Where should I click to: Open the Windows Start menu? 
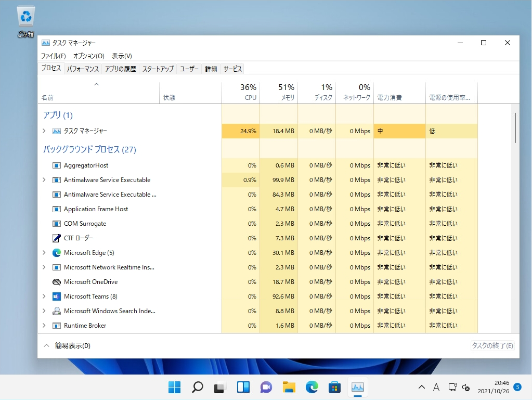pos(174,387)
